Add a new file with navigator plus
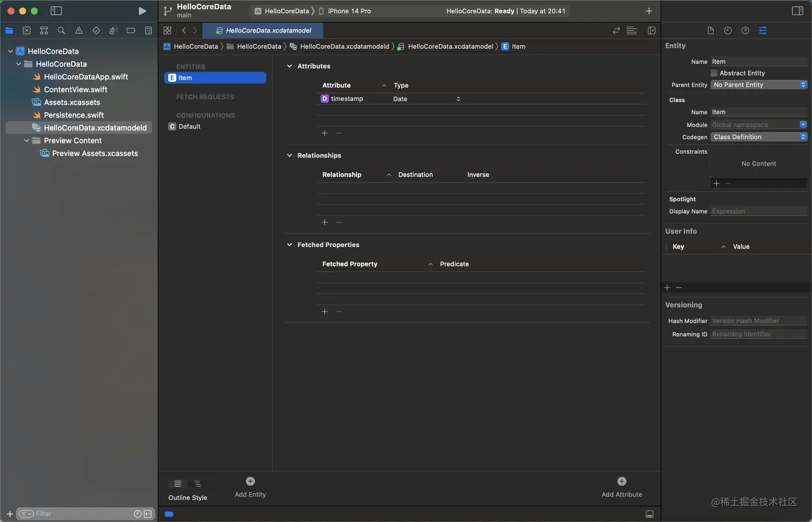This screenshot has height=522, width=812. pyautogui.click(x=10, y=514)
